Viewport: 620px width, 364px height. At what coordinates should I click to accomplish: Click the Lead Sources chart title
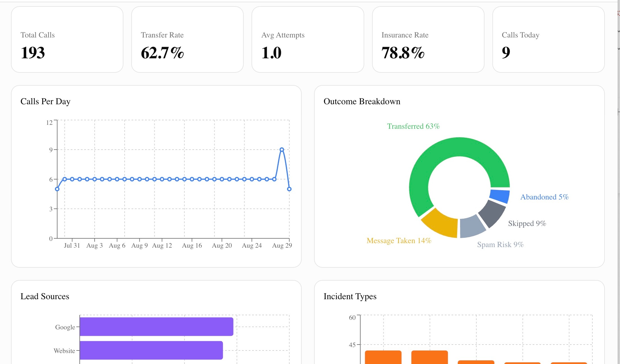click(x=45, y=296)
